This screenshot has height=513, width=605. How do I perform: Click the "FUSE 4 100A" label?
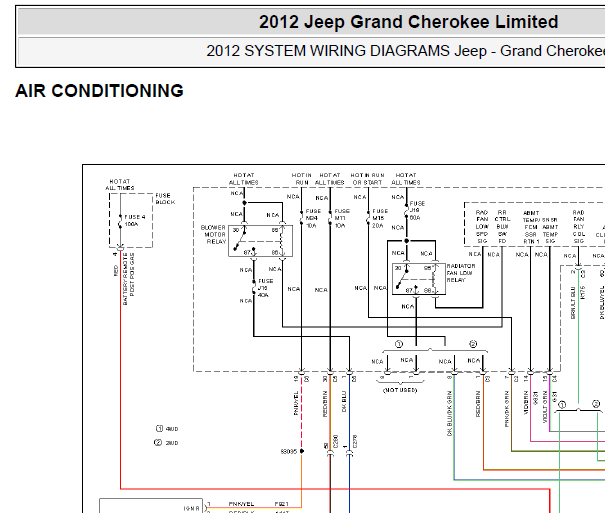point(134,220)
